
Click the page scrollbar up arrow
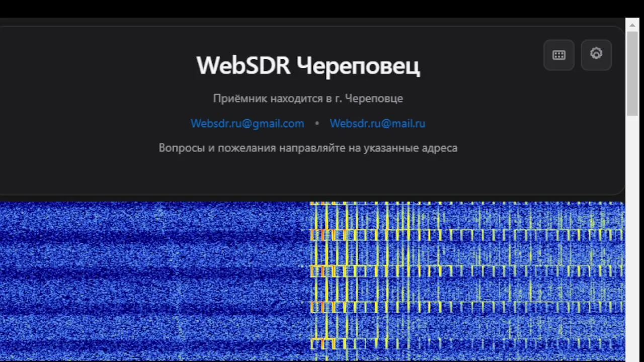(x=632, y=25)
